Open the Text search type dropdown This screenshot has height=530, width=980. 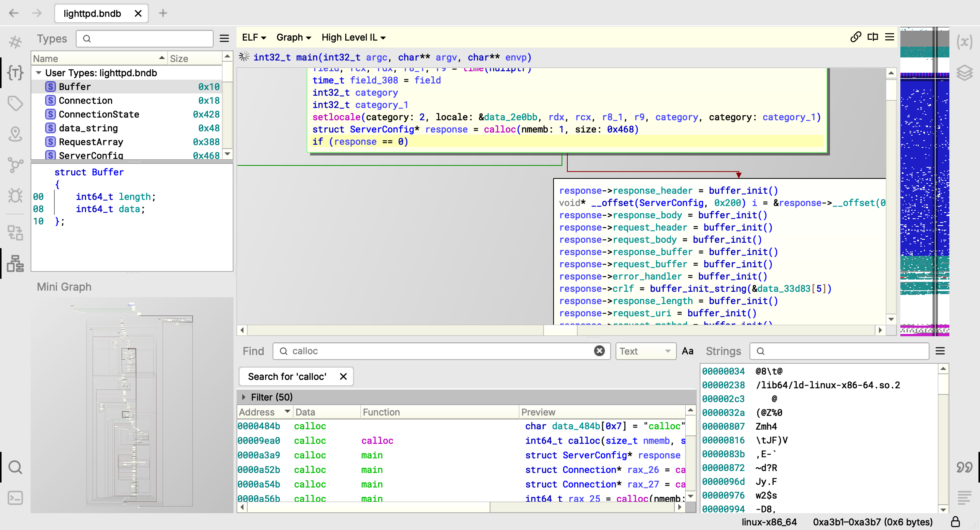(645, 351)
